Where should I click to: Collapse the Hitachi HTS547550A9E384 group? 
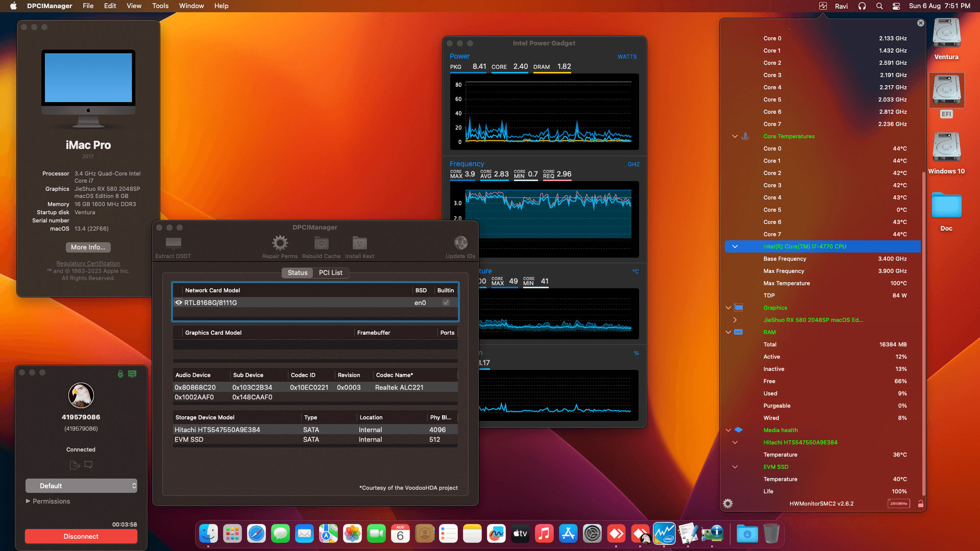735,442
